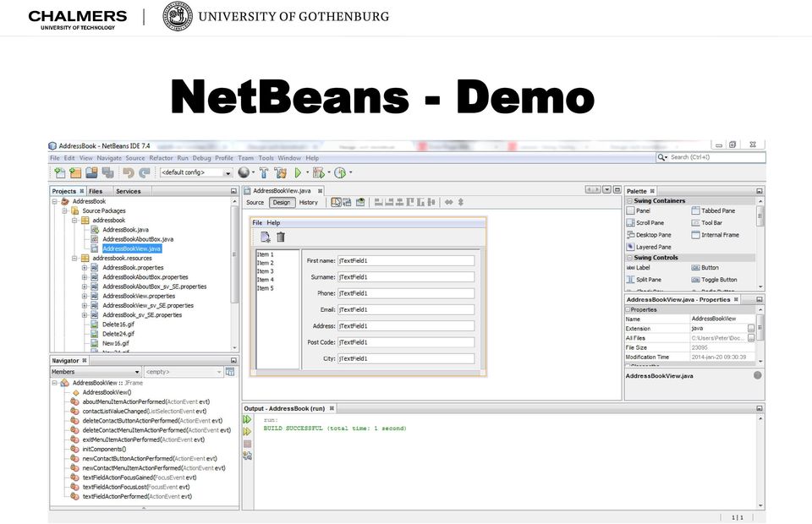Open the <default config> dropdown

[x=195, y=172]
